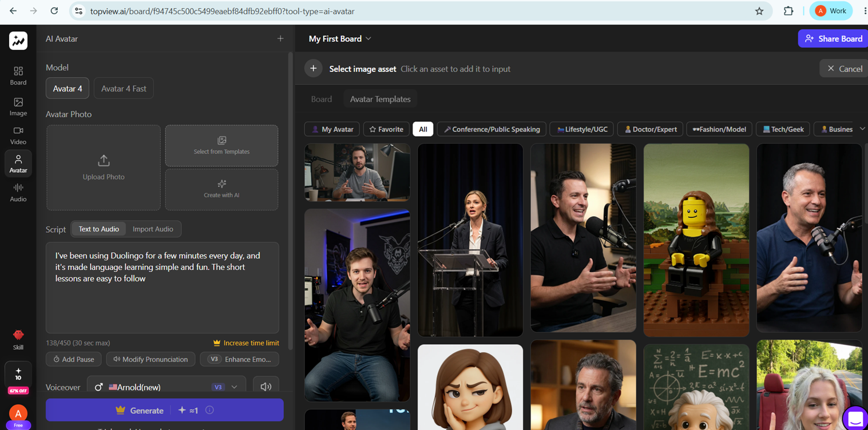
Task: Open the Image tool in sidebar
Action: pyautogui.click(x=18, y=106)
